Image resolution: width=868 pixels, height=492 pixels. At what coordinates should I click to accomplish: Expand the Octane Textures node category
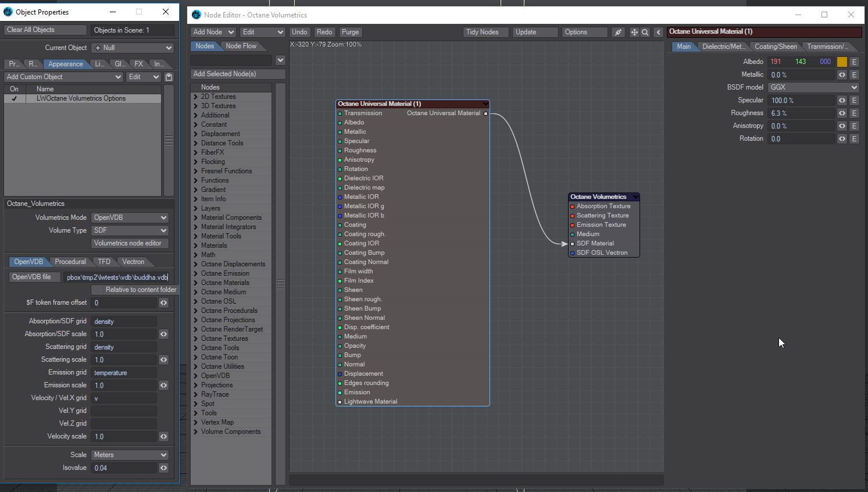196,338
